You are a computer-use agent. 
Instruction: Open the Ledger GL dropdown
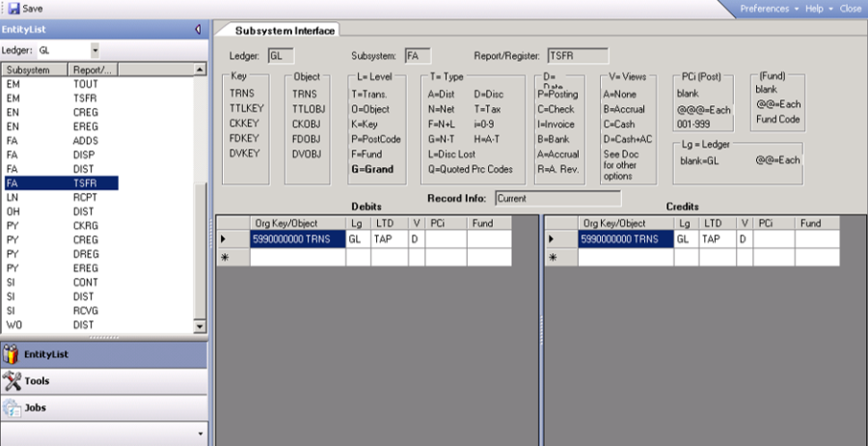click(x=95, y=49)
